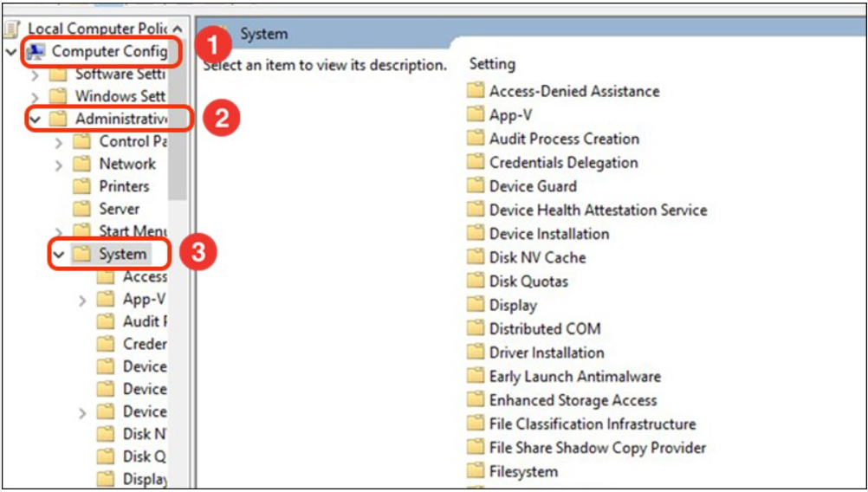Select Audit Process Creation folder in Setting list

553,139
